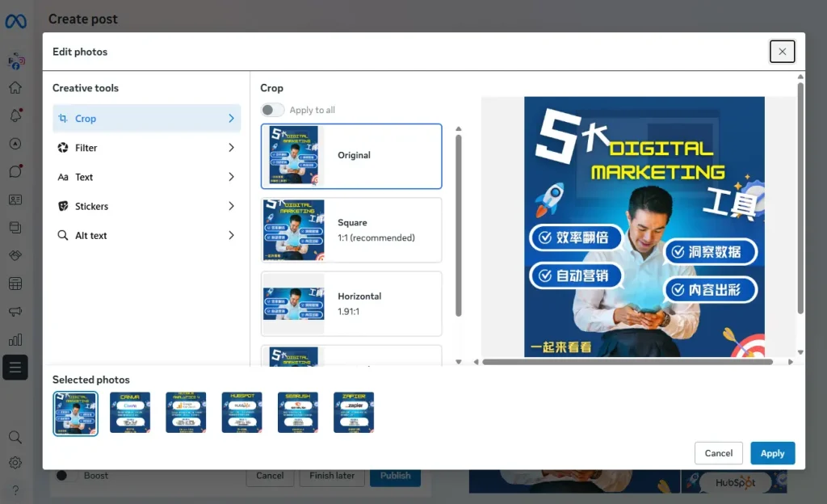The width and height of the screenshot is (827, 504).
Task: Select the Zapier photo thumbnail
Action: tap(354, 413)
